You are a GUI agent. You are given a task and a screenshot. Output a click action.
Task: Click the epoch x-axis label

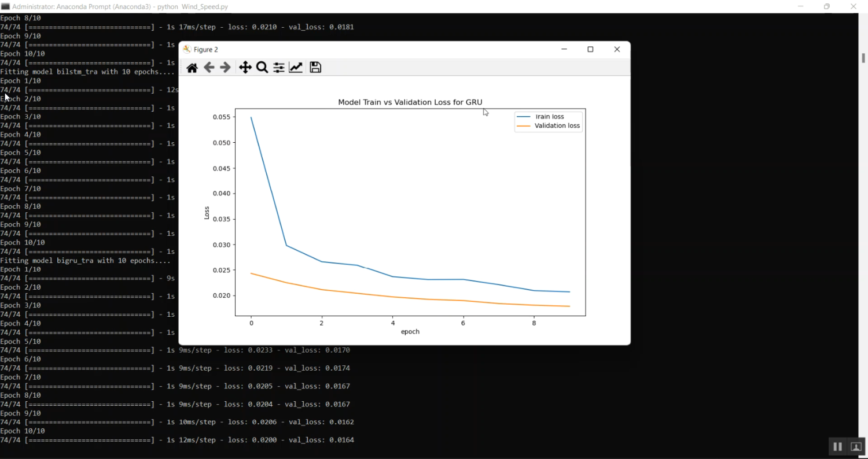[410, 332]
